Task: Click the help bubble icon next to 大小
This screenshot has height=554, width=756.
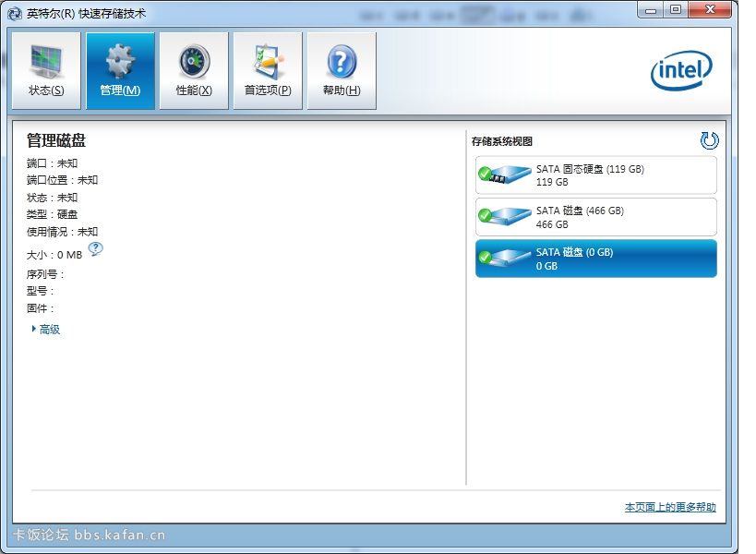Action: point(95,248)
